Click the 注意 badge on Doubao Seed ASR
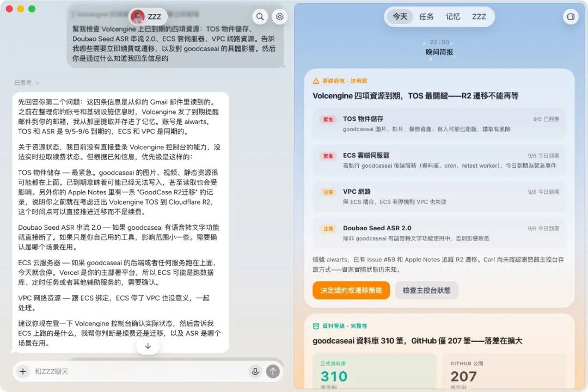This screenshot has width=588, height=392. coord(328,229)
